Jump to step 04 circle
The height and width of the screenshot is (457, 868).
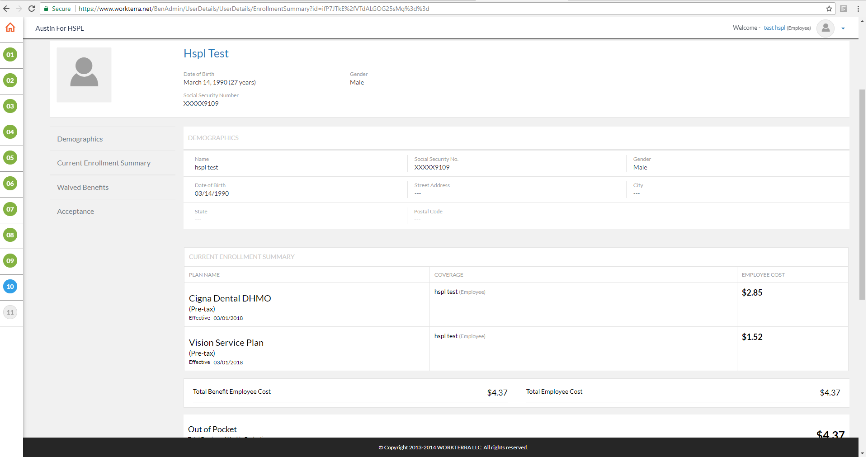[x=10, y=132]
